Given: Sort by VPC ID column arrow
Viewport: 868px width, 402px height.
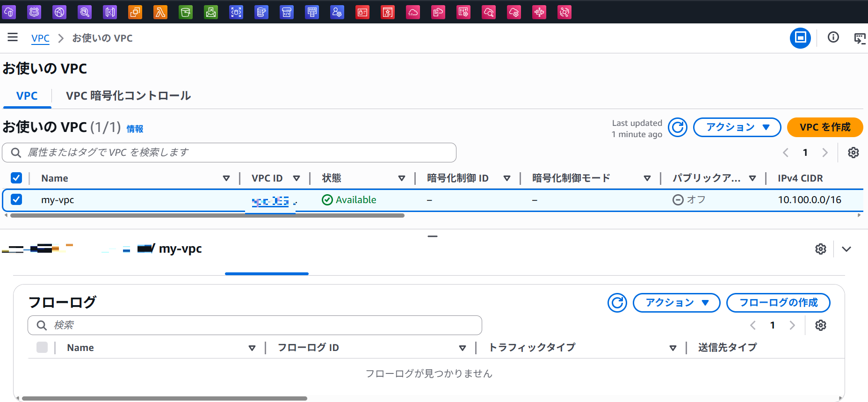Looking at the screenshot, I should 297,178.
